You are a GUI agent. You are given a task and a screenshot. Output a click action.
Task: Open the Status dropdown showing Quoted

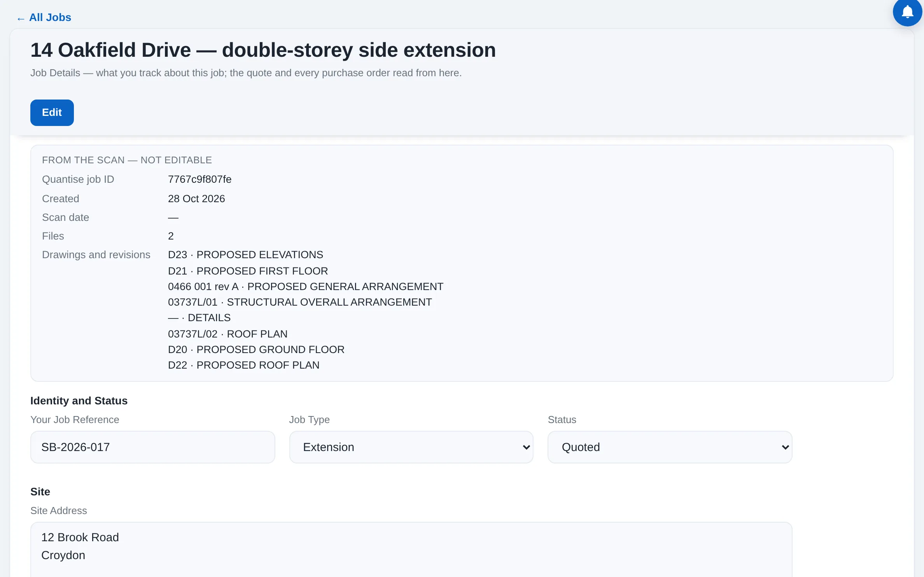670,447
